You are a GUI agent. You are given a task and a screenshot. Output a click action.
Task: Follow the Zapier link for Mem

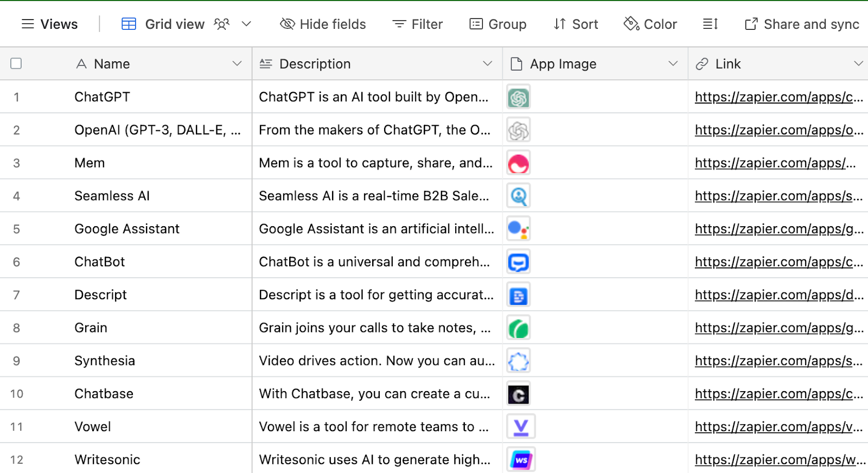(775, 163)
